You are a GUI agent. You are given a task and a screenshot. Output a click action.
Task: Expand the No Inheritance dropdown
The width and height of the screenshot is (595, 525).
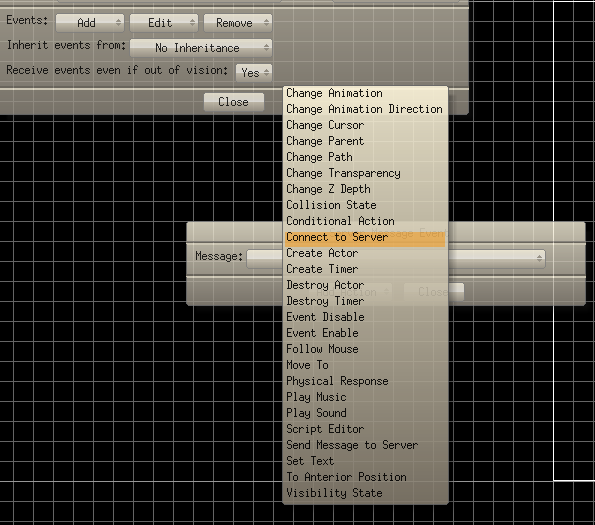(x=201, y=48)
